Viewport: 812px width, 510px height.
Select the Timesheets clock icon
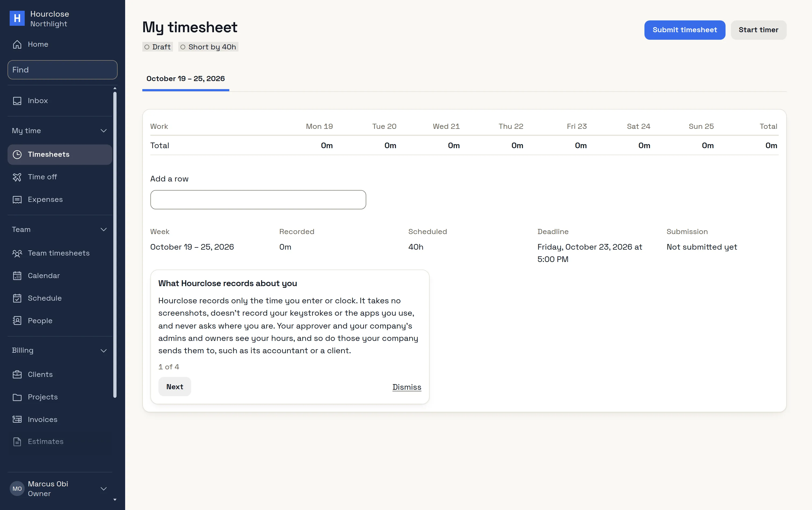pyautogui.click(x=17, y=154)
